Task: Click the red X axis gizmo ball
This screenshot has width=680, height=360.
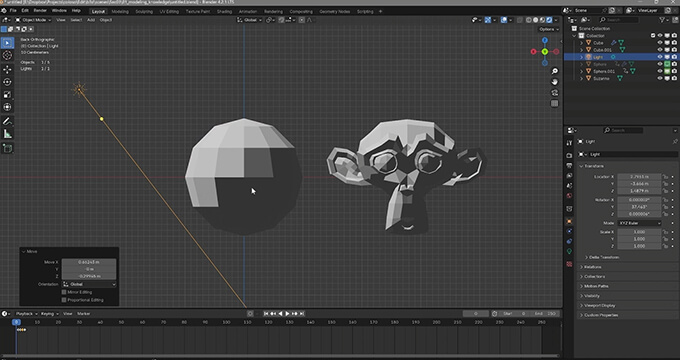Action: click(533, 52)
